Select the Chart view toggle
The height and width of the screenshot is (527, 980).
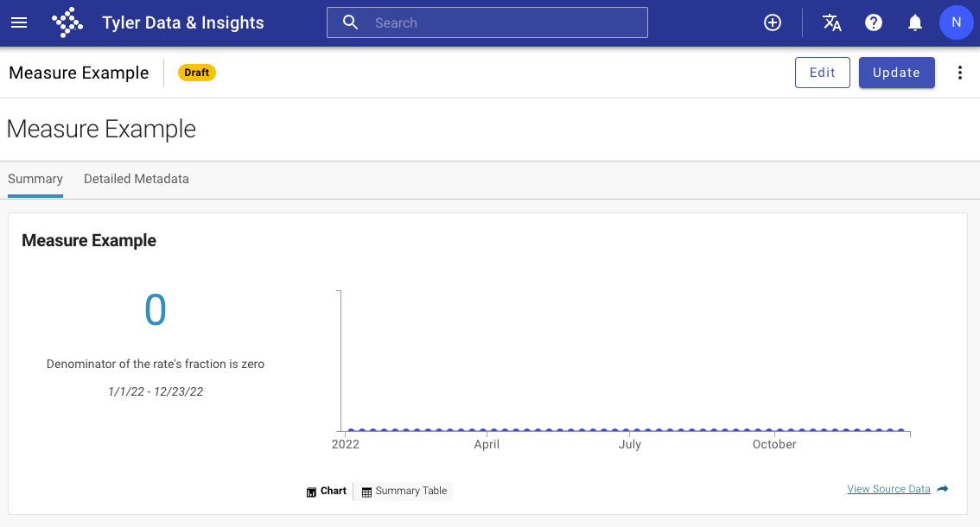[327, 492]
